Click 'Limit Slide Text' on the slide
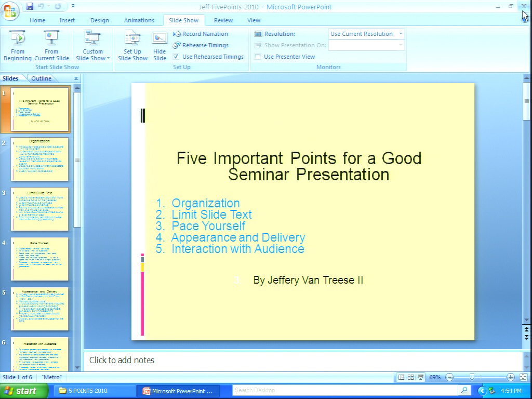This screenshot has height=399, width=532. tap(212, 215)
